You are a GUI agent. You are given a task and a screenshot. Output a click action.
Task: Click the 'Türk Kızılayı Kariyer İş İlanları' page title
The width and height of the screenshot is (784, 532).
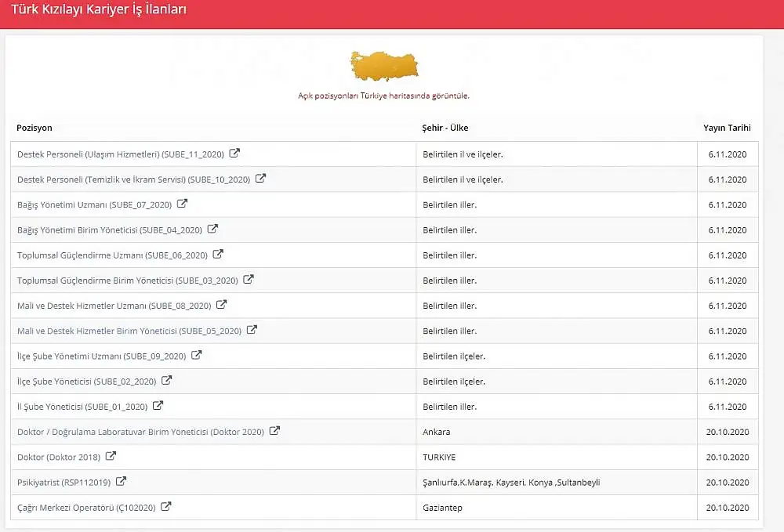coord(99,9)
